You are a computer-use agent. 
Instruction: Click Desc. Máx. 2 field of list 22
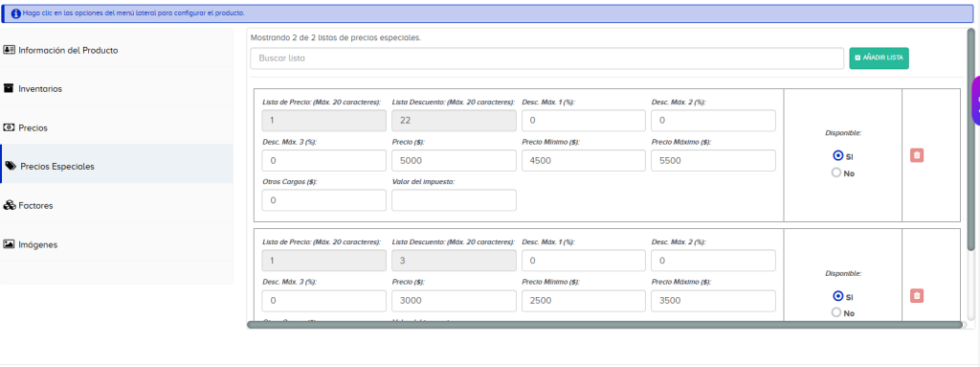click(713, 120)
